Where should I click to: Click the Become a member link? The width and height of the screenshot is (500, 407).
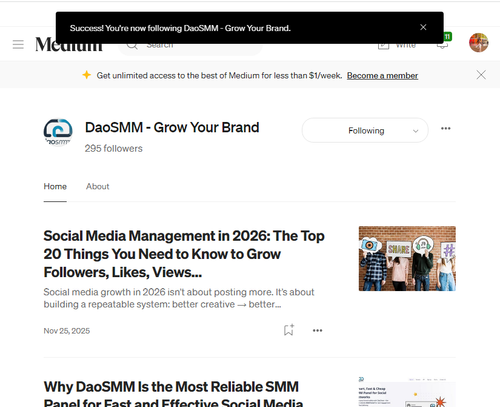(x=382, y=76)
